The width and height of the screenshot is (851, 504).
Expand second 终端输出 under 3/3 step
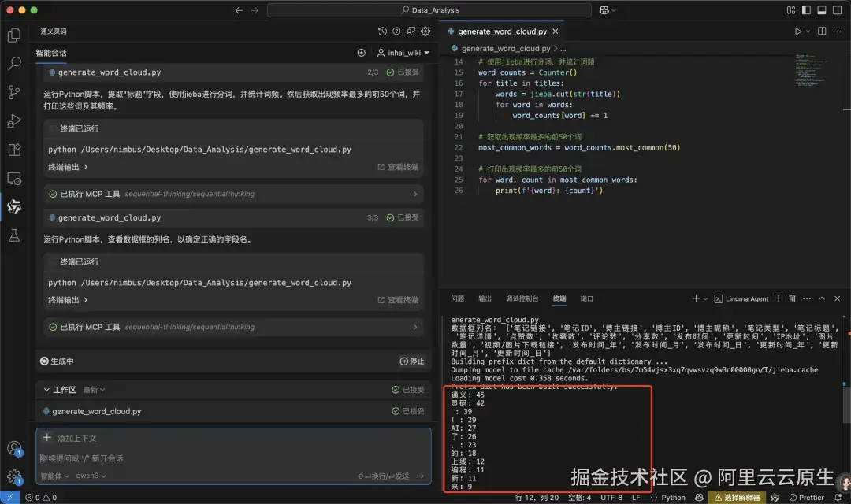[68, 300]
